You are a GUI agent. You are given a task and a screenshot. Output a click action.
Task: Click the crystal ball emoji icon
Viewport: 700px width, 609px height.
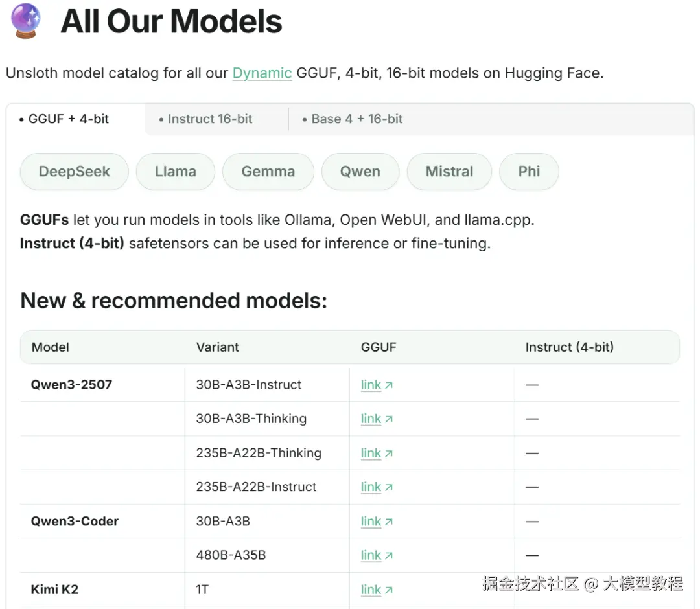[25, 21]
